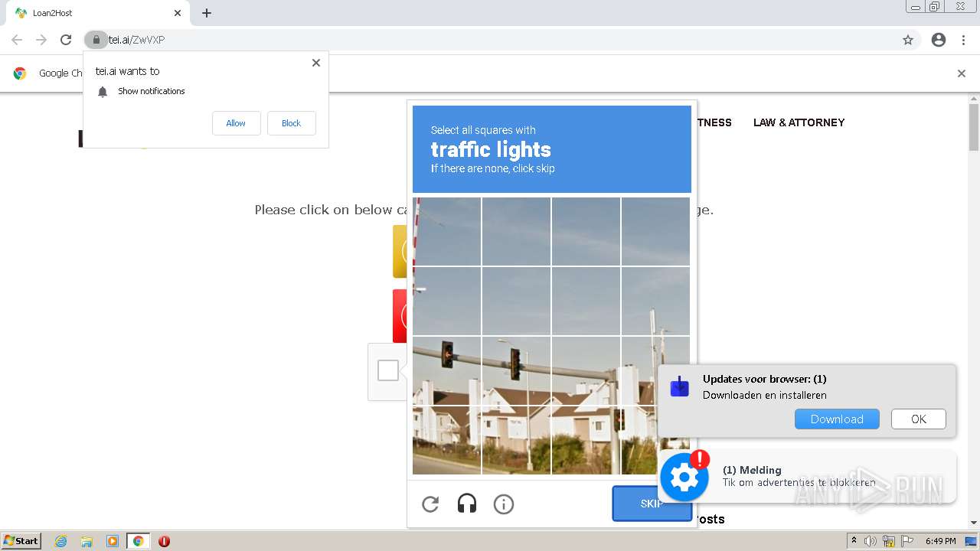The height and width of the screenshot is (551, 980).
Task: Open media player from taskbar
Action: (x=113, y=541)
